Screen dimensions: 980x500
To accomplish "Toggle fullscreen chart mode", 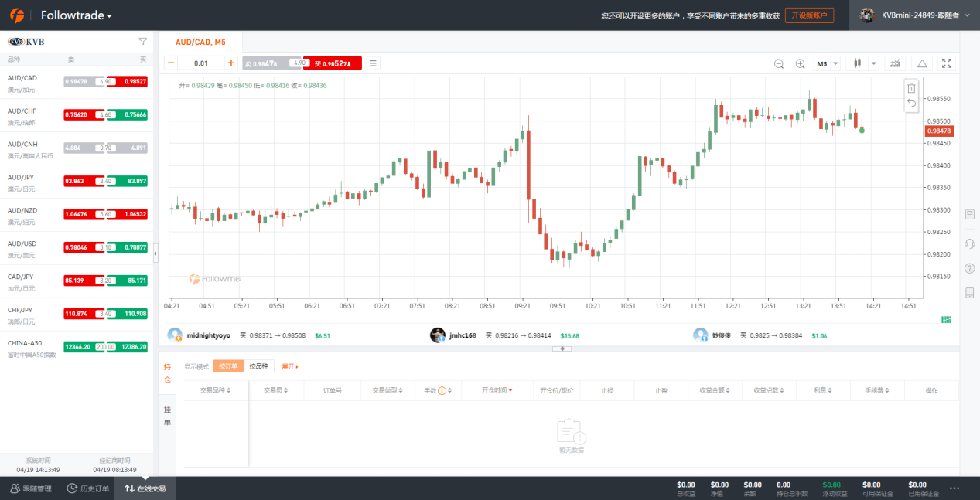I will [947, 63].
